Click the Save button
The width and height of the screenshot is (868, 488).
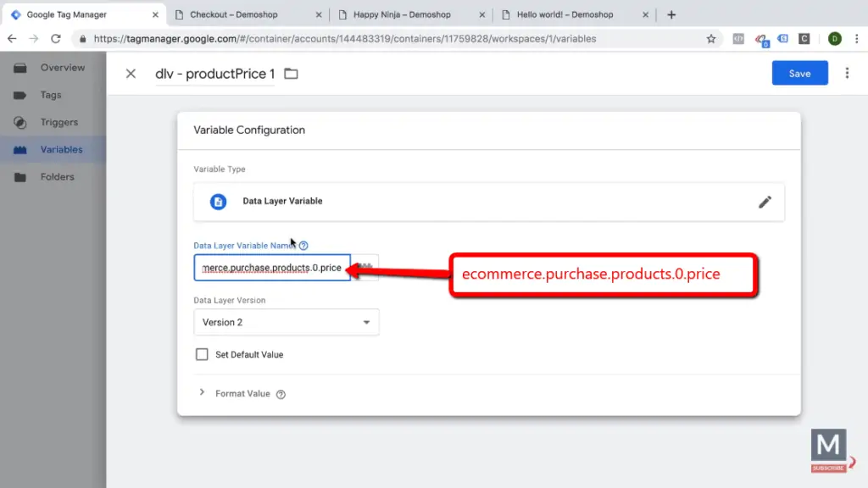[799, 74]
